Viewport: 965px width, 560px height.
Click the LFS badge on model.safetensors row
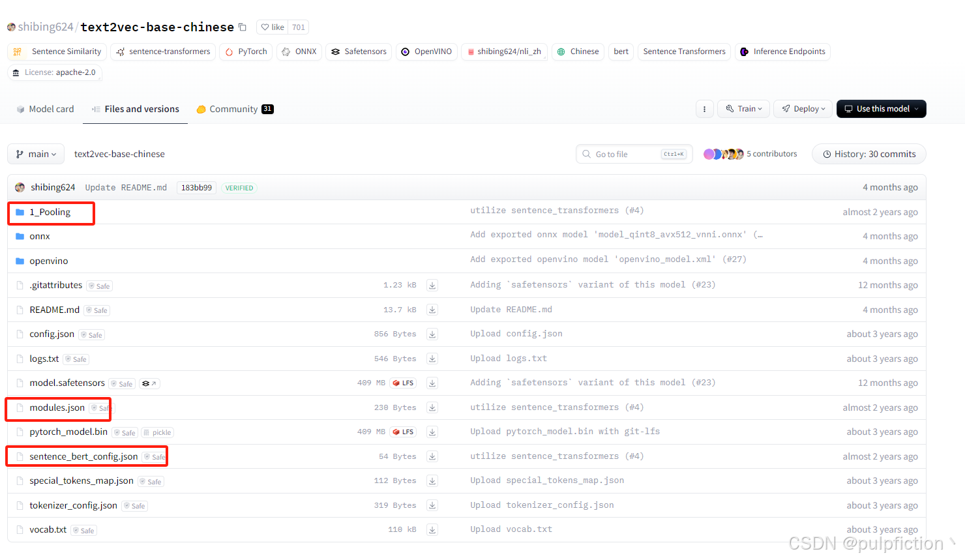pyautogui.click(x=404, y=383)
